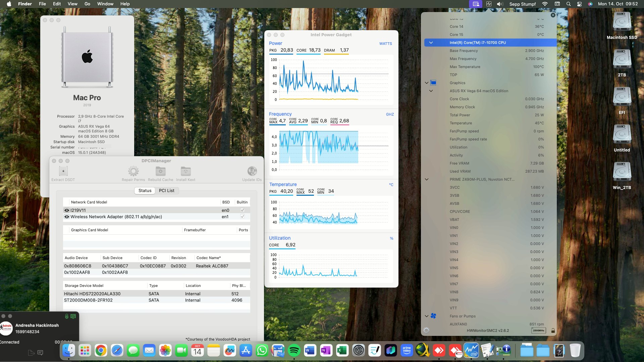Uncheck the Builtin checkbox for en0

(242, 210)
